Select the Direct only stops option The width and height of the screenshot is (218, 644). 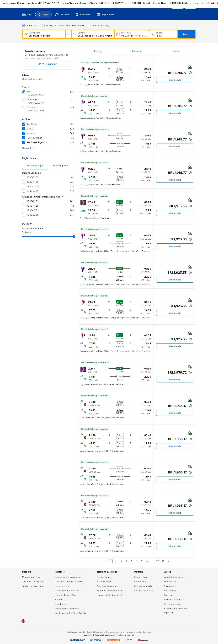tap(24, 100)
